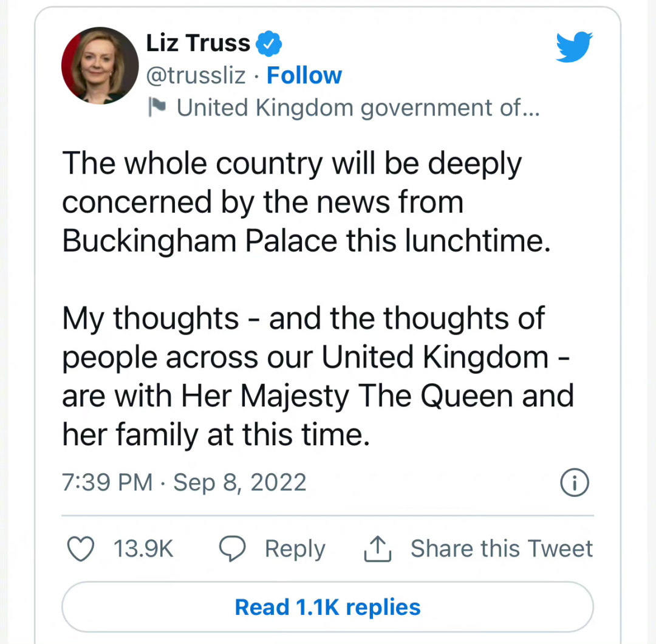Click the blue verified badge

click(x=268, y=44)
